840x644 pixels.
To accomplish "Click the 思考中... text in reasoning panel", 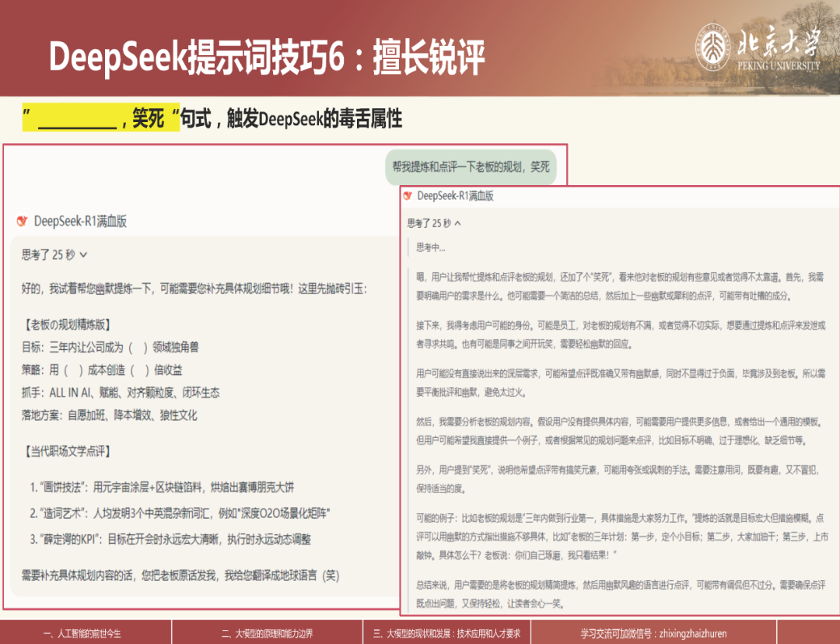I will pos(431,247).
